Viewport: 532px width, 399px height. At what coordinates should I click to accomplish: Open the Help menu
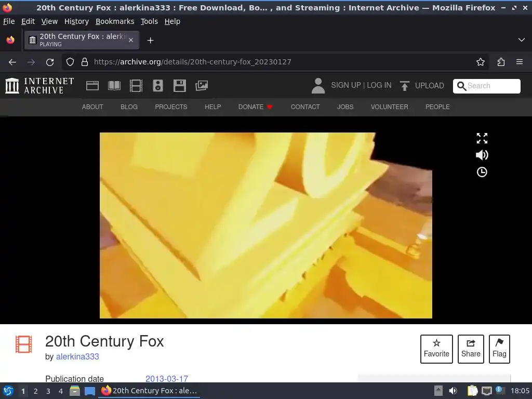pos(172,21)
